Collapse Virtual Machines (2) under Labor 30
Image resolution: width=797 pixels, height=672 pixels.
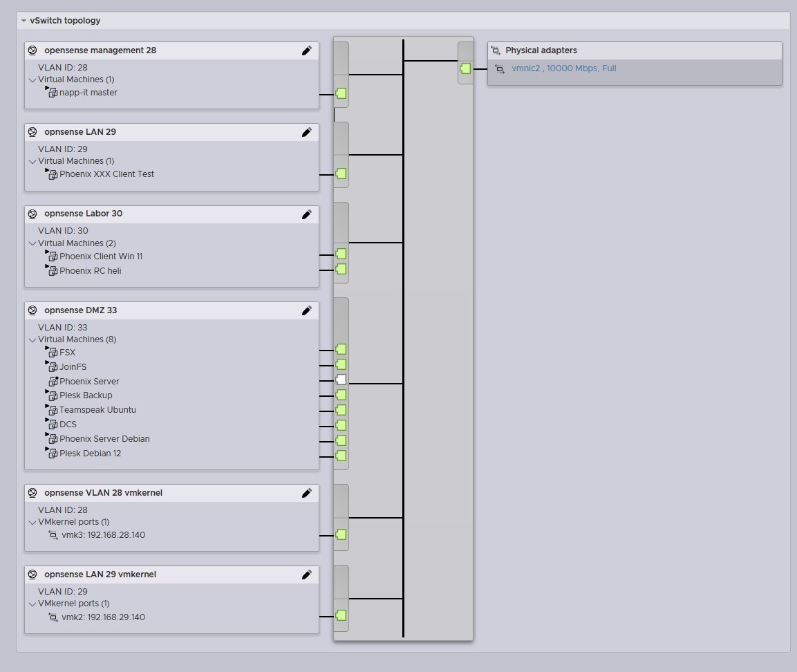32,243
